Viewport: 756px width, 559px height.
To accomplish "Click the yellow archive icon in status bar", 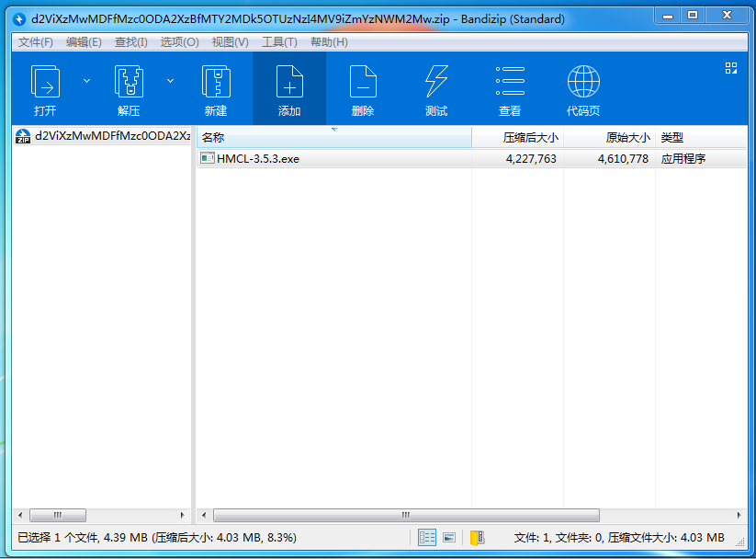I will point(478,537).
